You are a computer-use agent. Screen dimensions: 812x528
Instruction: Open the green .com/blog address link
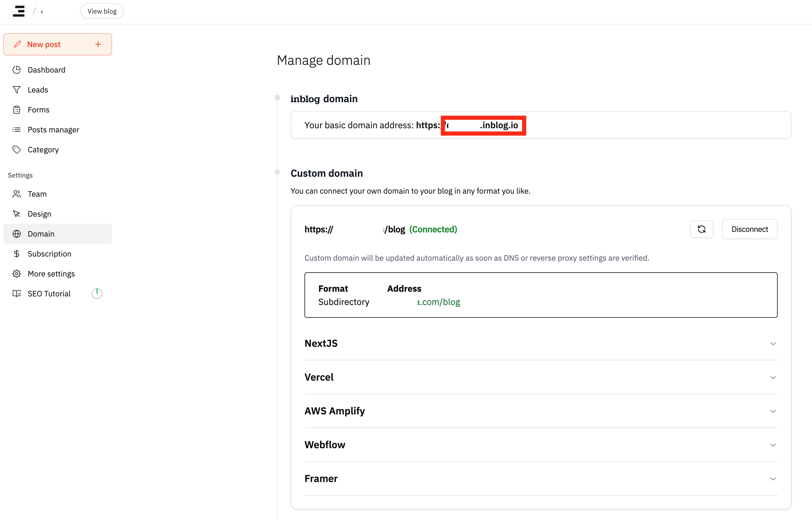tap(438, 302)
